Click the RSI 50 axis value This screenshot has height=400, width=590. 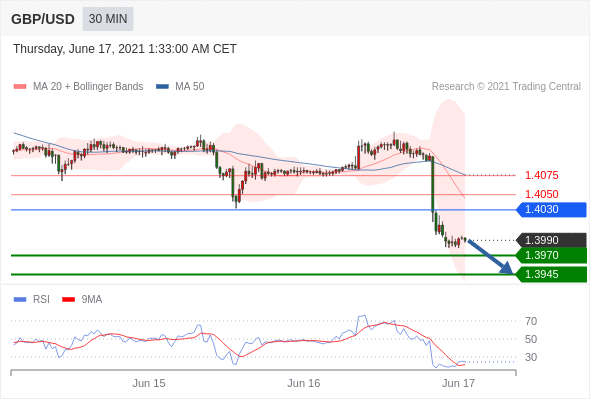point(531,339)
